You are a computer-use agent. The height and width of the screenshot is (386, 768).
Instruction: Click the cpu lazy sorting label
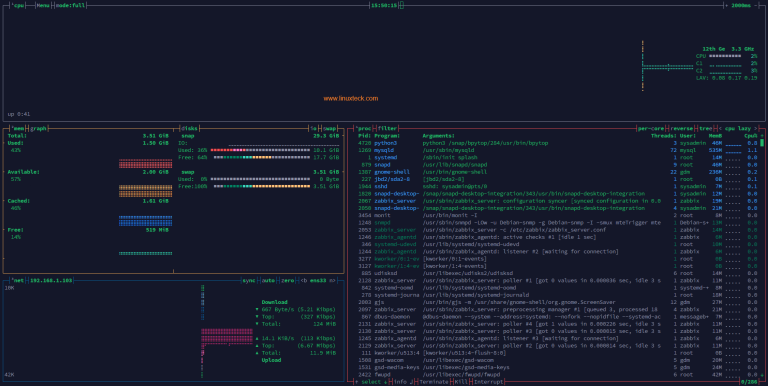pyautogui.click(x=738, y=128)
